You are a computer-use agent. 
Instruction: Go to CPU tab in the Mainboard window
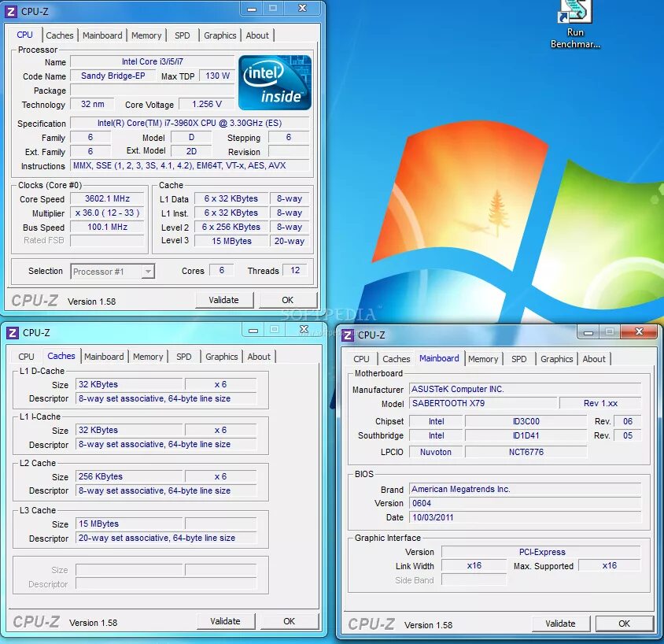tap(362, 359)
